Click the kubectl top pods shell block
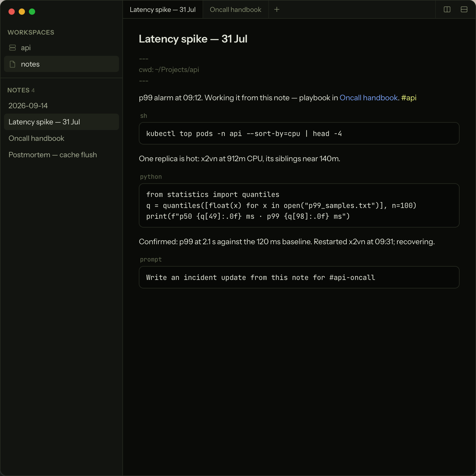This screenshot has height=476, width=476. (299, 133)
